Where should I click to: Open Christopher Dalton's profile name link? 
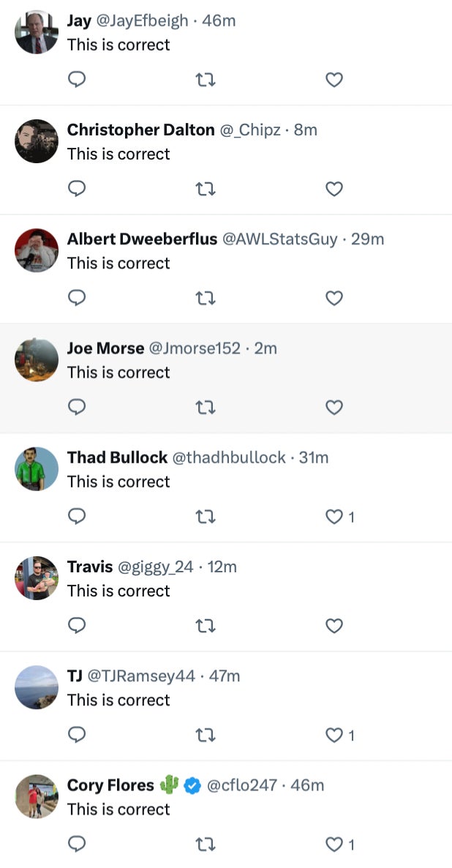tap(140, 130)
